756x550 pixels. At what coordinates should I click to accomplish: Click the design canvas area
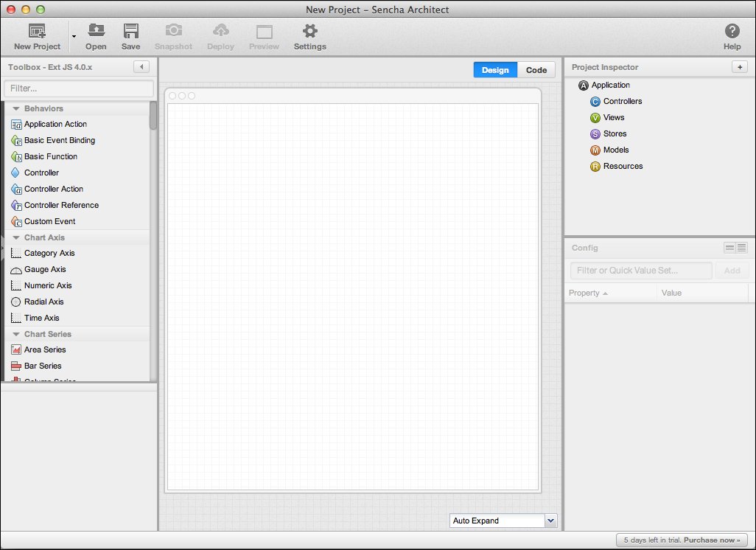pos(353,296)
